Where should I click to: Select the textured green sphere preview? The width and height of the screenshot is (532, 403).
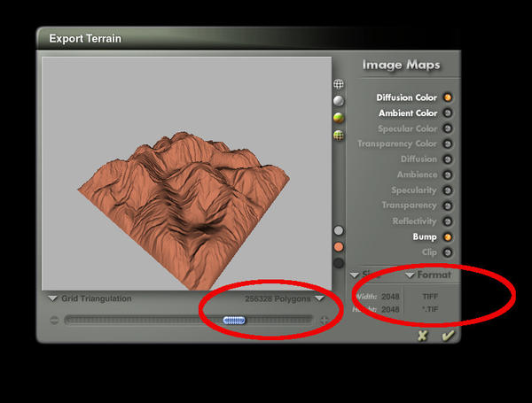coord(339,118)
